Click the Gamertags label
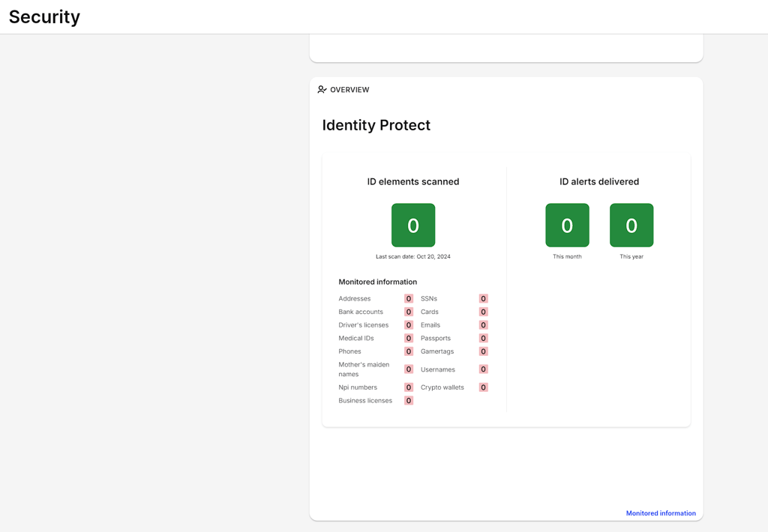The width and height of the screenshot is (768, 532). (x=437, y=351)
